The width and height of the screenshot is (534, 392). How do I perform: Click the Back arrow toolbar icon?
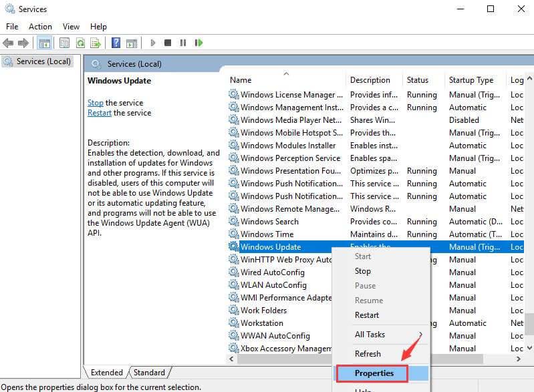coord(8,43)
